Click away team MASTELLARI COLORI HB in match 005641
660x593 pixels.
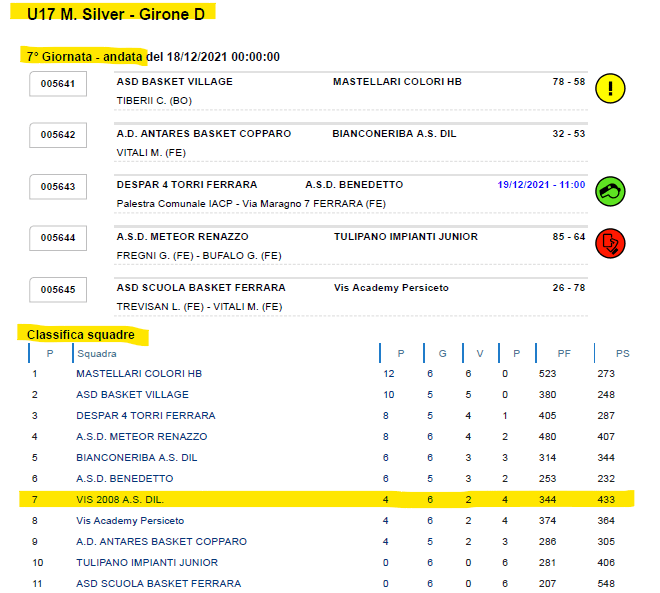(397, 82)
